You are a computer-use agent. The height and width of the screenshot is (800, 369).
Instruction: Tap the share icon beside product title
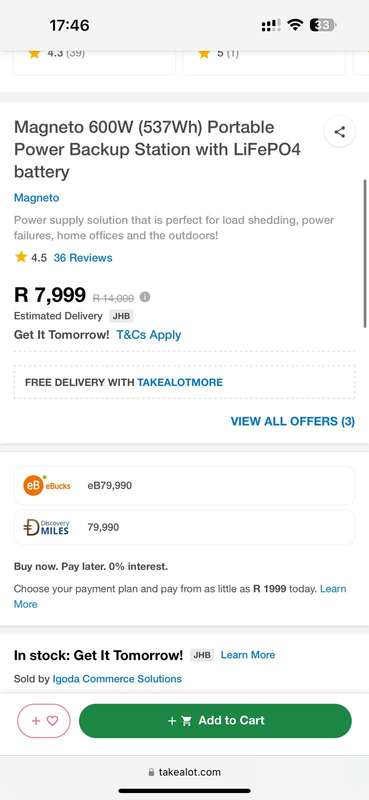(340, 132)
